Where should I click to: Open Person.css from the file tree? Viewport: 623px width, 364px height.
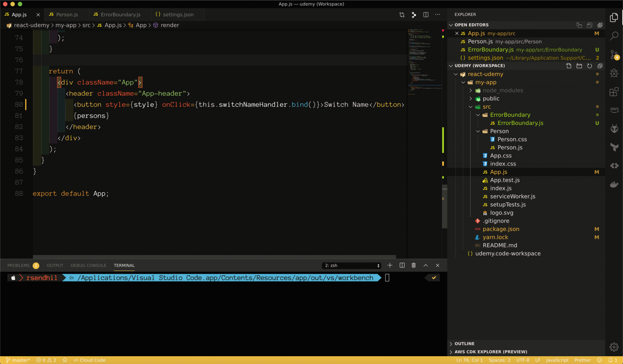coord(511,139)
